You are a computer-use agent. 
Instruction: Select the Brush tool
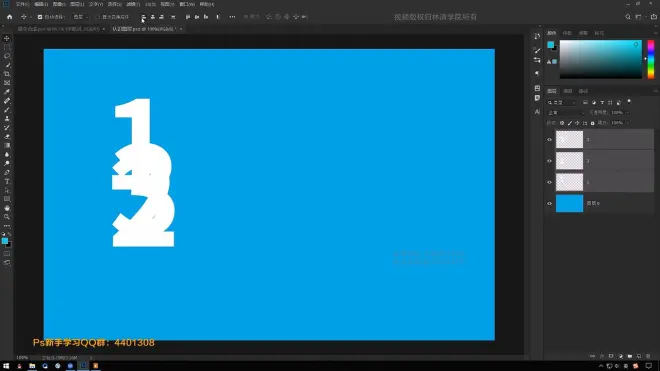[7, 110]
